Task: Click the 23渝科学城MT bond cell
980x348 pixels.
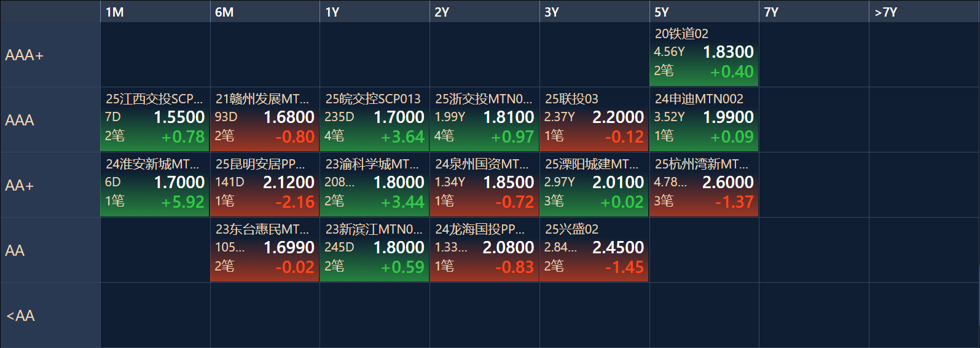Action: click(x=374, y=185)
